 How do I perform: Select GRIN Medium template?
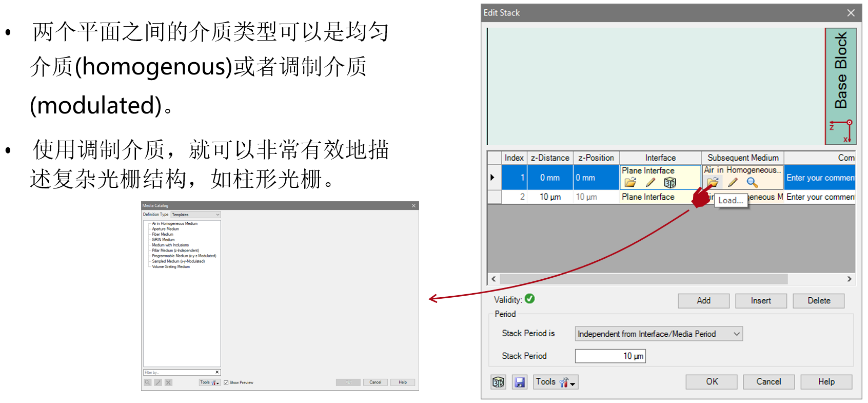pos(163,240)
